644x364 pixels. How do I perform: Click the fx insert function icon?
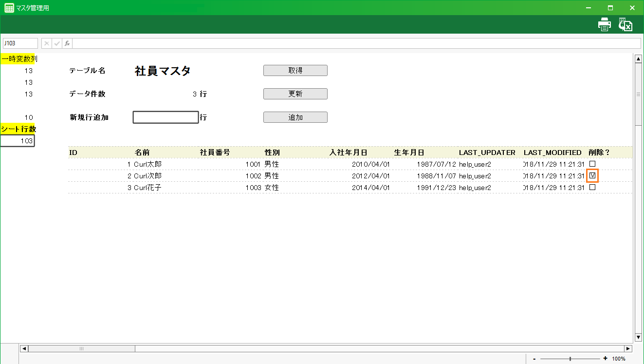[67, 43]
